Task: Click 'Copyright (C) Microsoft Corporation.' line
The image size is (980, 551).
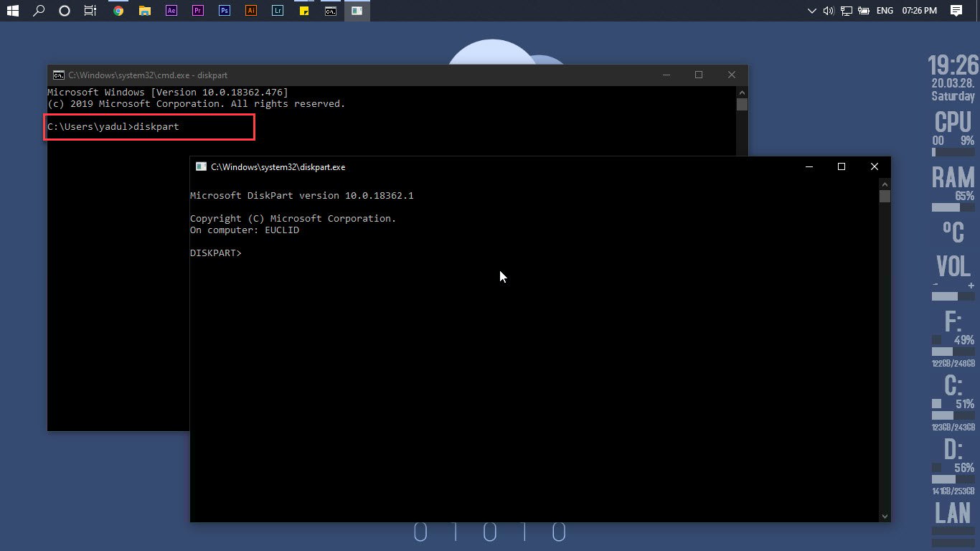Action: tap(293, 219)
